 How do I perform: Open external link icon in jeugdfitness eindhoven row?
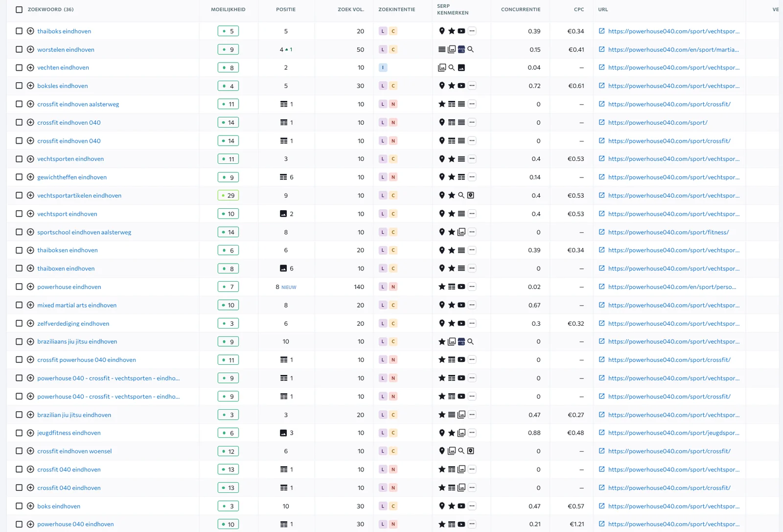click(x=601, y=433)
